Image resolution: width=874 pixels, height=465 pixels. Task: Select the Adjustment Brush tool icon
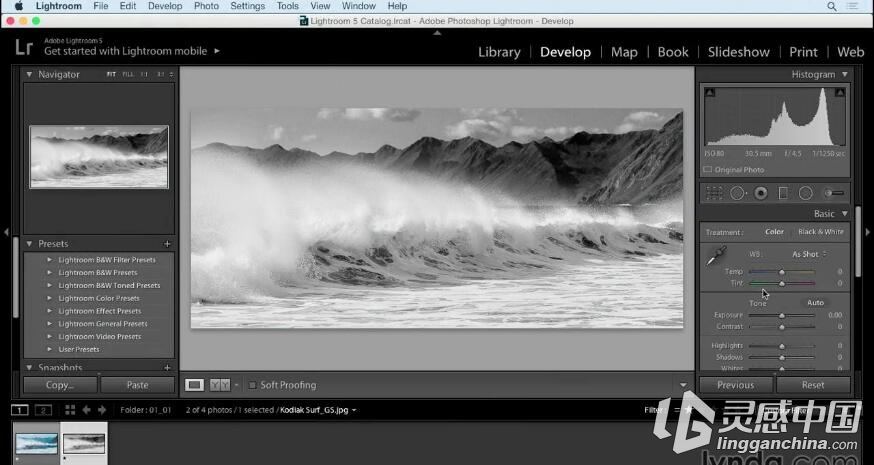[x=834, y=193]
